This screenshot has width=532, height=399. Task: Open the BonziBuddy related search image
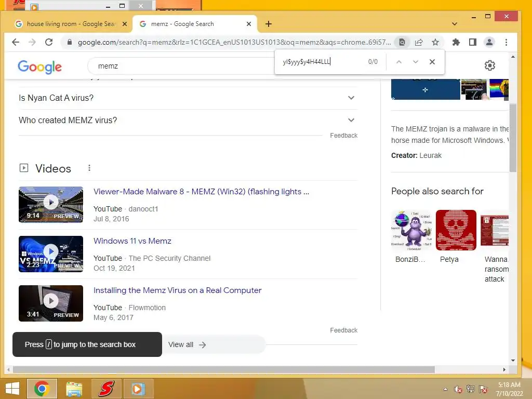[x=411, y=230]
